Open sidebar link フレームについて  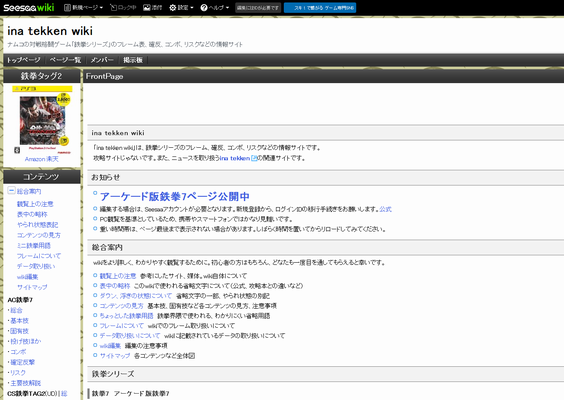(x=39, y=256)
